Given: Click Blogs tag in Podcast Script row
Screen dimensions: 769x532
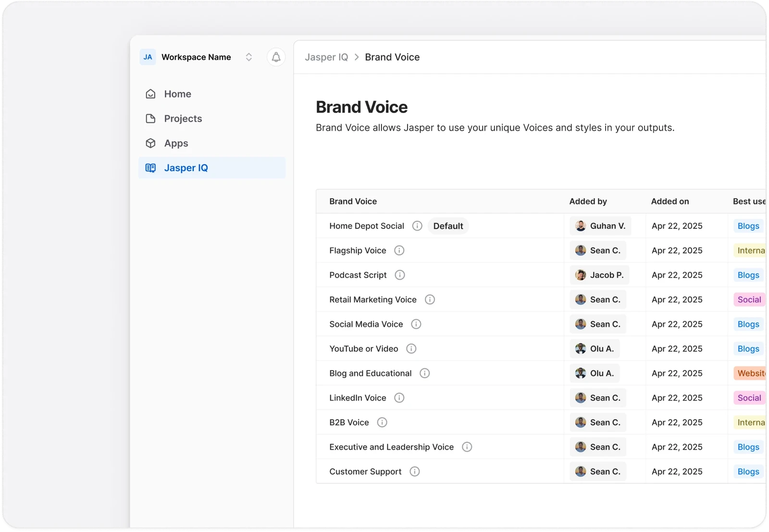Looking at the screenshot, I should (748, 275).
